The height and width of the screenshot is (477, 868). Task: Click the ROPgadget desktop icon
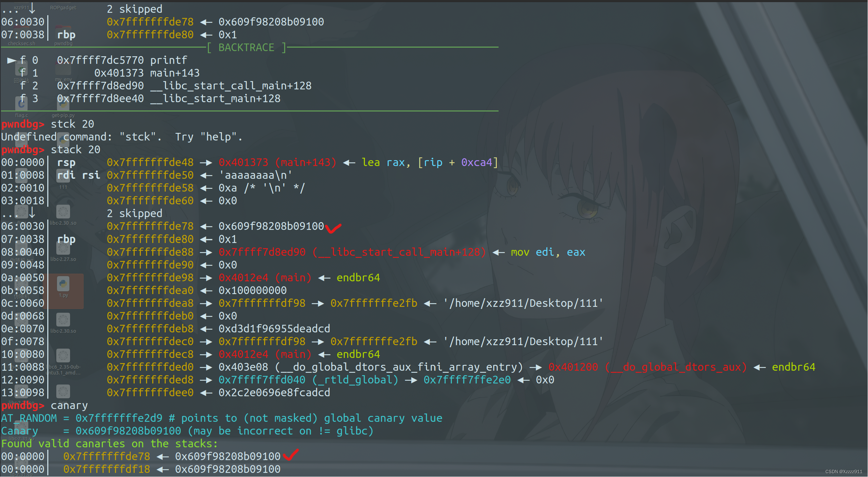pyautogui.click(x=63, y=8)
